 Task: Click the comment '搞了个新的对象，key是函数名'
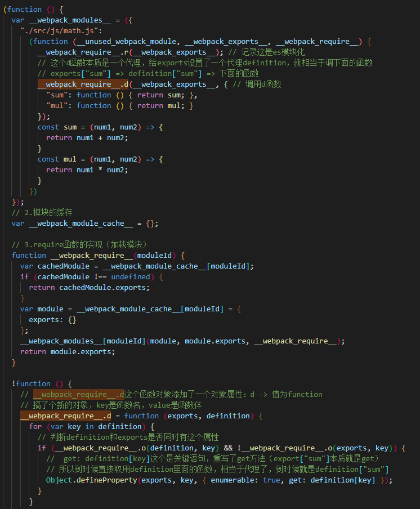pos(111,405)
